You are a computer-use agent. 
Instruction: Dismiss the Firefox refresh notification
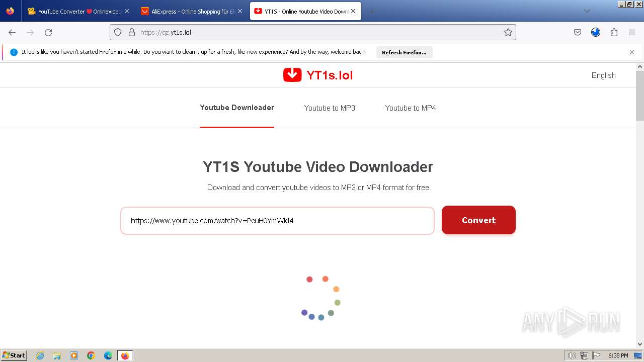(632, 52)
